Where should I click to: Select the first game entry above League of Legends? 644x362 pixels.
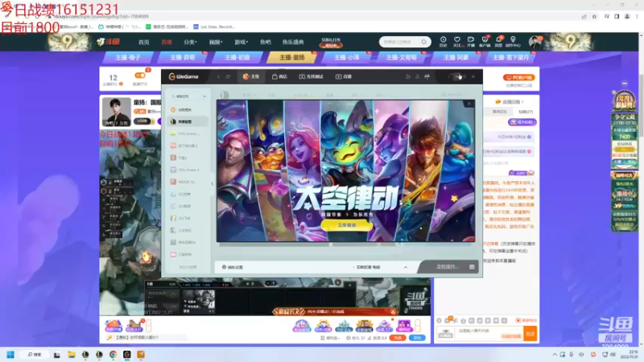(x=188, y=110)
